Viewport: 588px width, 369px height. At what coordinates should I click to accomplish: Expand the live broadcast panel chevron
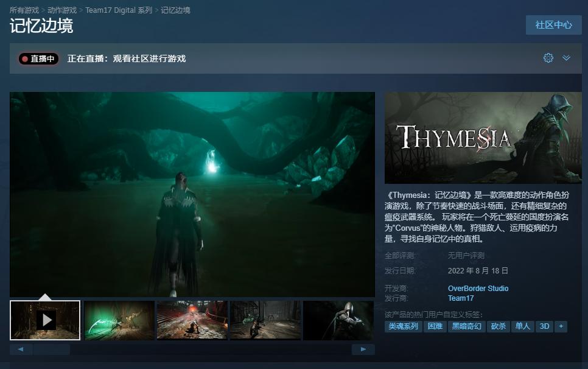(566, 58)
